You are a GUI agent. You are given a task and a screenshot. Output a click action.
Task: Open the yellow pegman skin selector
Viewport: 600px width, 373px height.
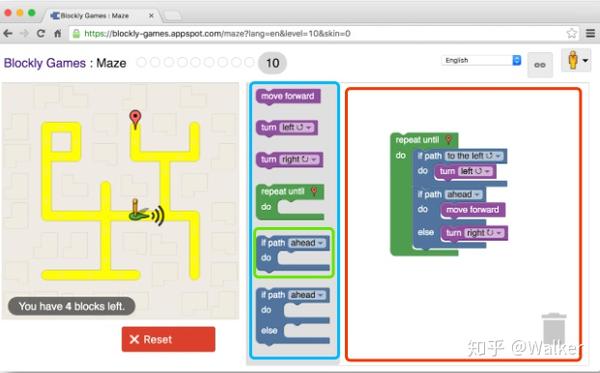576,60
